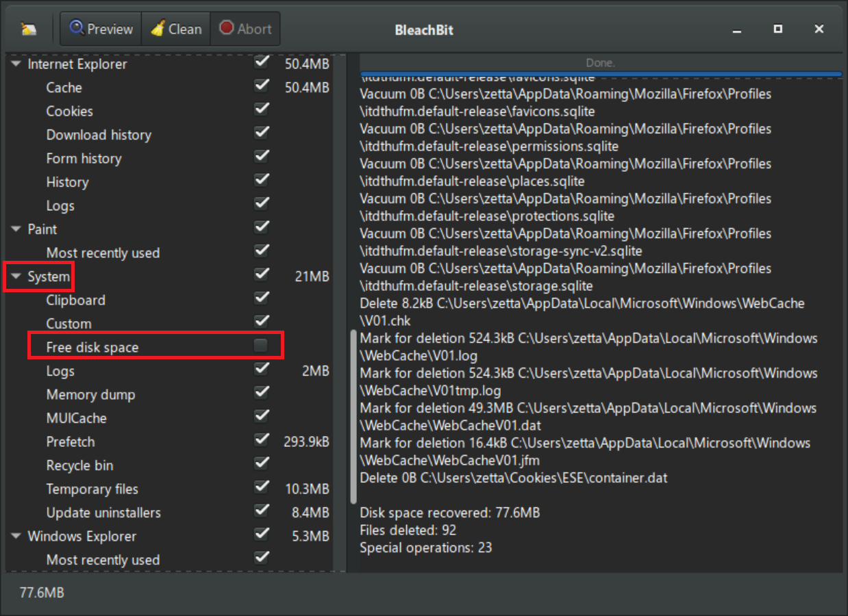Click the log panel vertical scrollbar

353,417
